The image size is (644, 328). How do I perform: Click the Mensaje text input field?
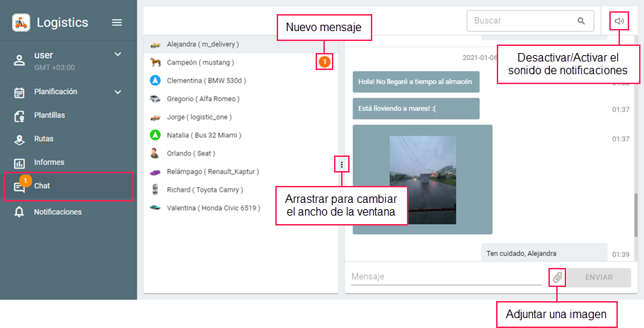[x=447, y=276]
